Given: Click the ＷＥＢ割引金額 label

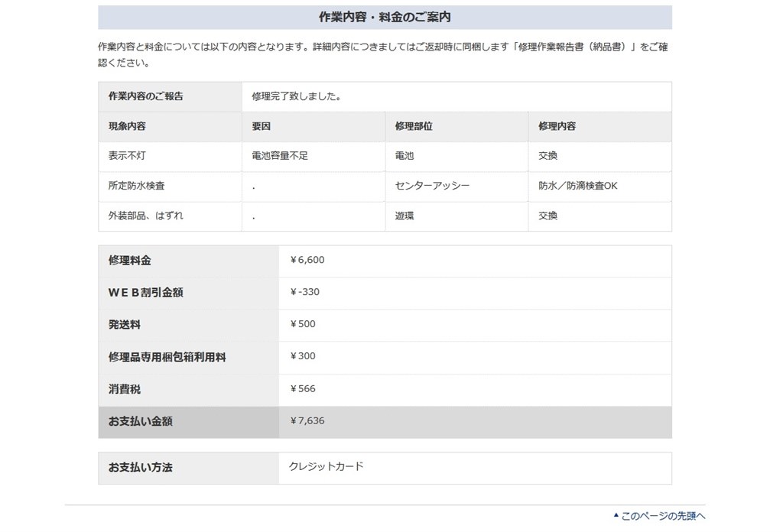Looking at the screenshot, I should 146,293.
